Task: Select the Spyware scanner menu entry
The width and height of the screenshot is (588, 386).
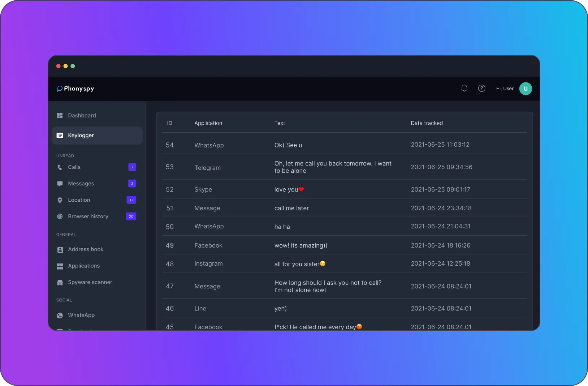Action: [90, 282]
